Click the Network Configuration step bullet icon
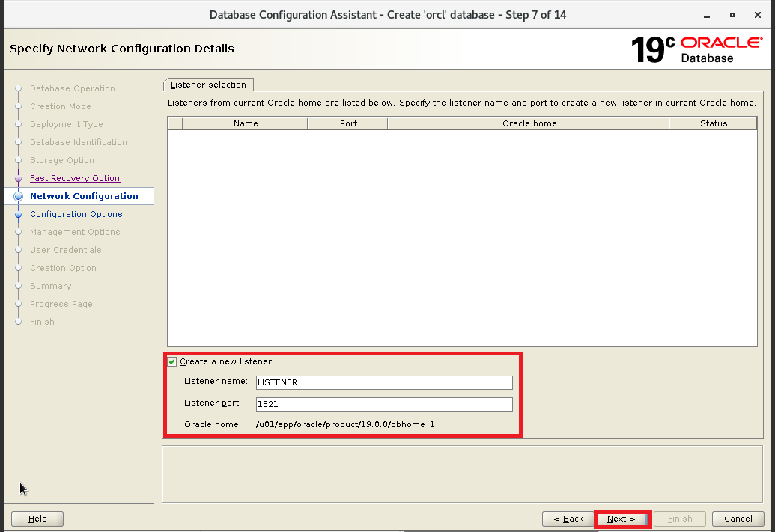The height and width of the screenshot is (532, 775). [18, 196]
